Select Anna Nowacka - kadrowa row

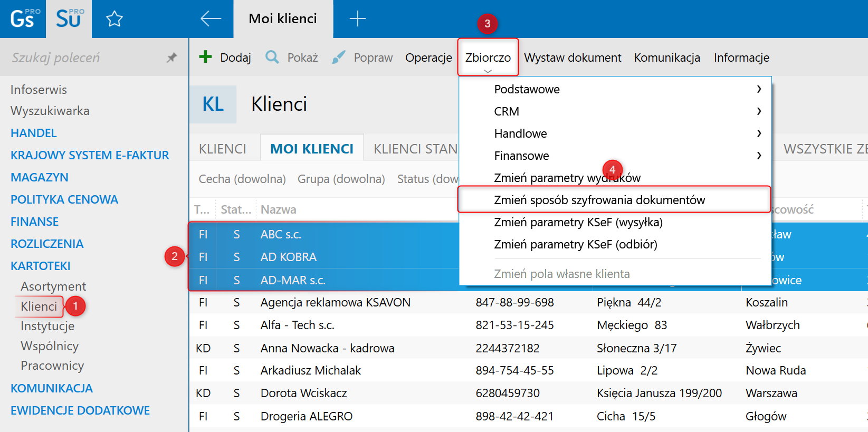[529, 348]
